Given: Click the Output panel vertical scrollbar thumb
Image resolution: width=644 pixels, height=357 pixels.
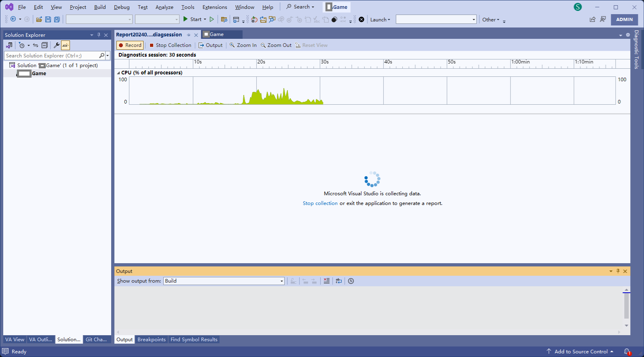Looking at the screenshot, I should [626, 306].
